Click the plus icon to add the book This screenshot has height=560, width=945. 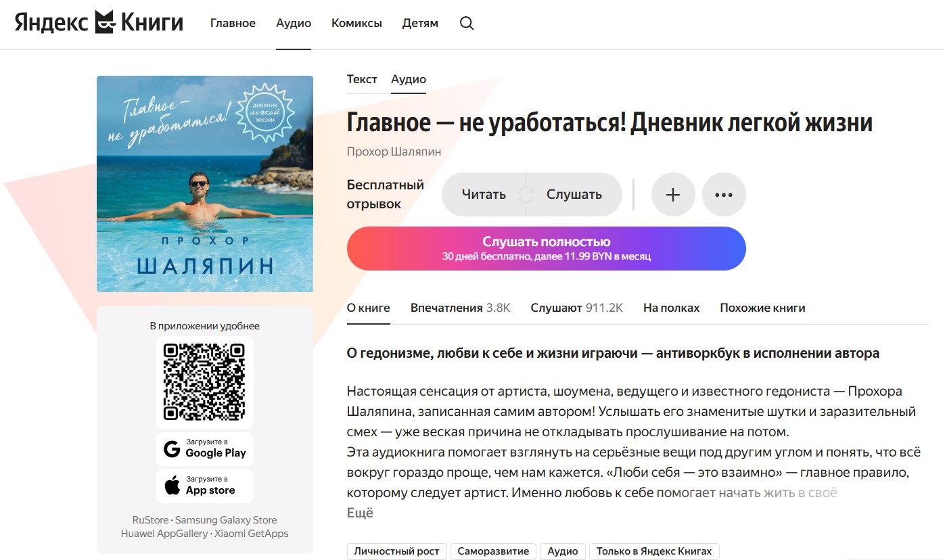(x=672, y=194)
